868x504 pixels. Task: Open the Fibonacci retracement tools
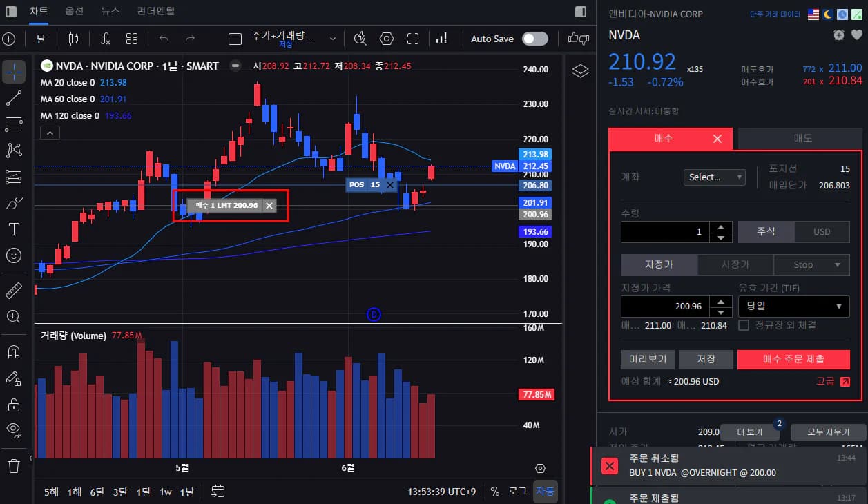click(x=14, y=124)
